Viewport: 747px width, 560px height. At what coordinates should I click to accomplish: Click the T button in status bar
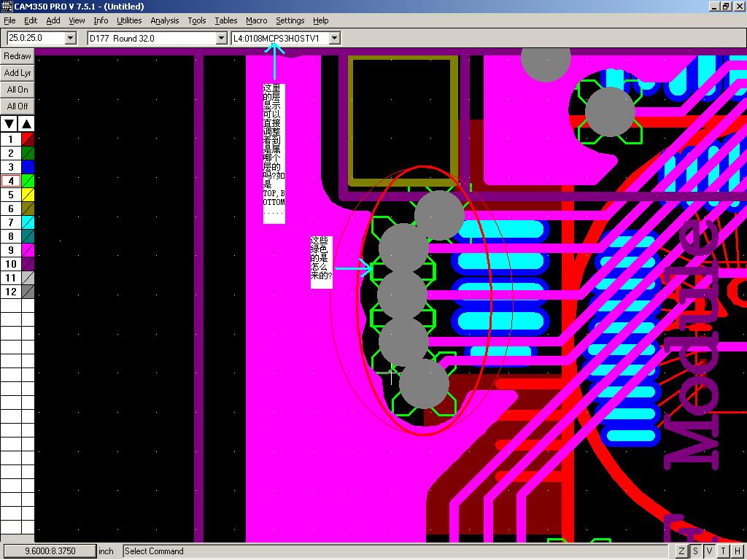click(x=724, y=551)
